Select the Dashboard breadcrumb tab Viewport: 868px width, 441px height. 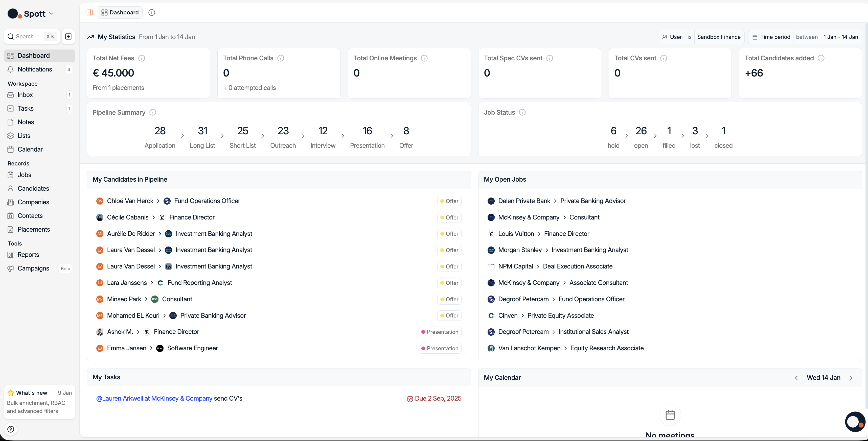[119, 12]
